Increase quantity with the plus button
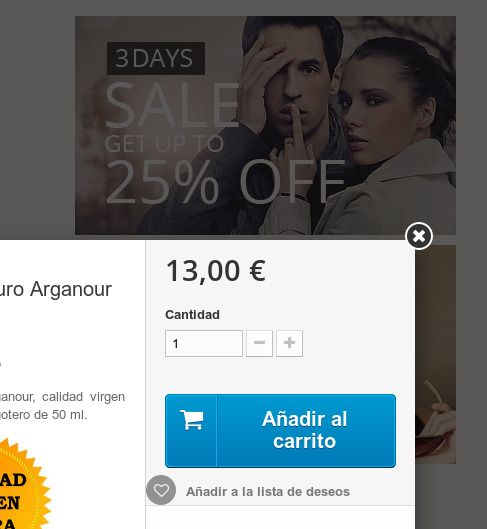Viewport: 487px width, 529px height. (x=289, y=343)
